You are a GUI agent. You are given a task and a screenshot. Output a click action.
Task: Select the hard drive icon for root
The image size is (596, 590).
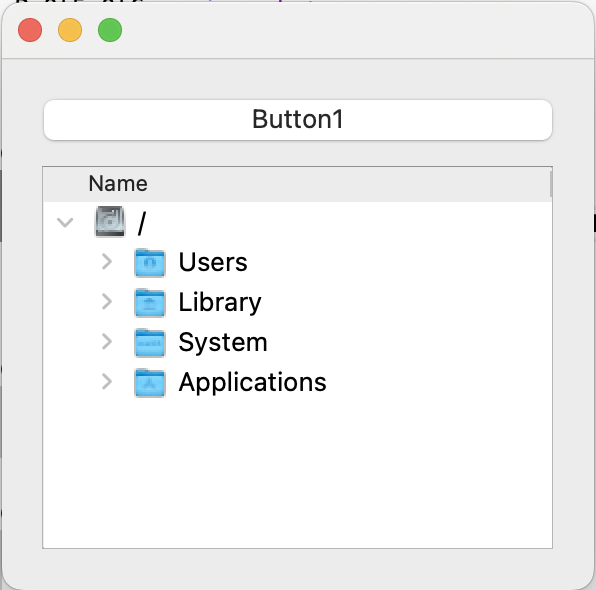pyautogui.click(x=109, y=221)
